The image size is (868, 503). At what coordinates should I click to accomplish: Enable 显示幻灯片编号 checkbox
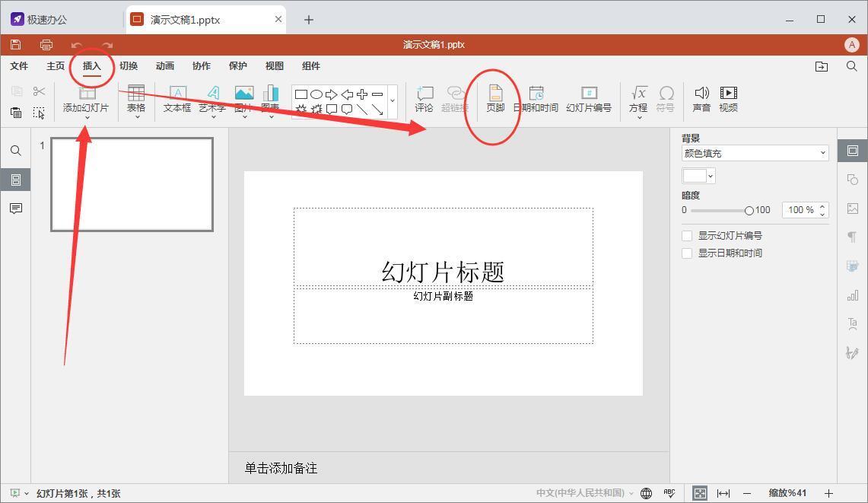687,236
